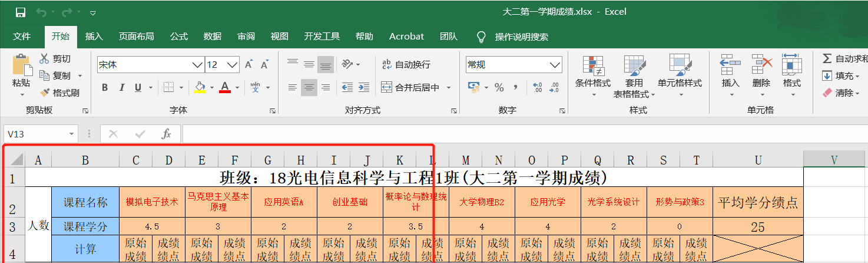Toggle Wrap Text (自动换行)
The width and height of the screenshot is (868, 263).
406,64
